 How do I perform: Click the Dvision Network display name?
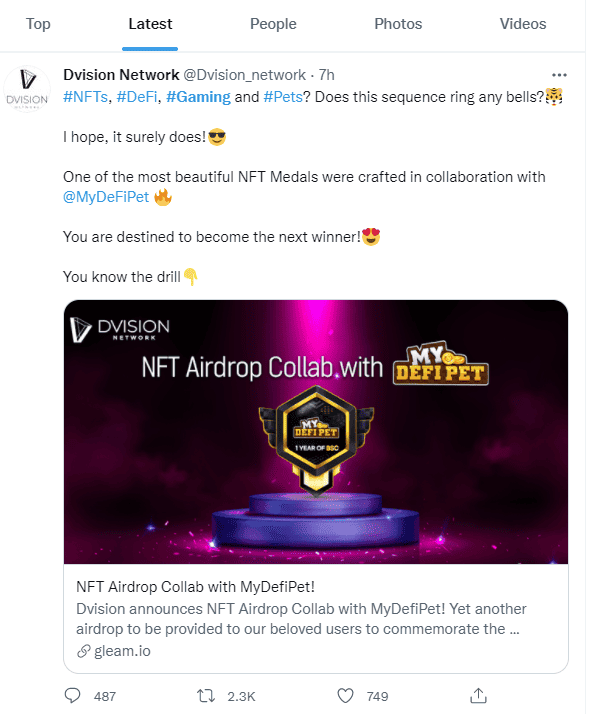[121, 75]
